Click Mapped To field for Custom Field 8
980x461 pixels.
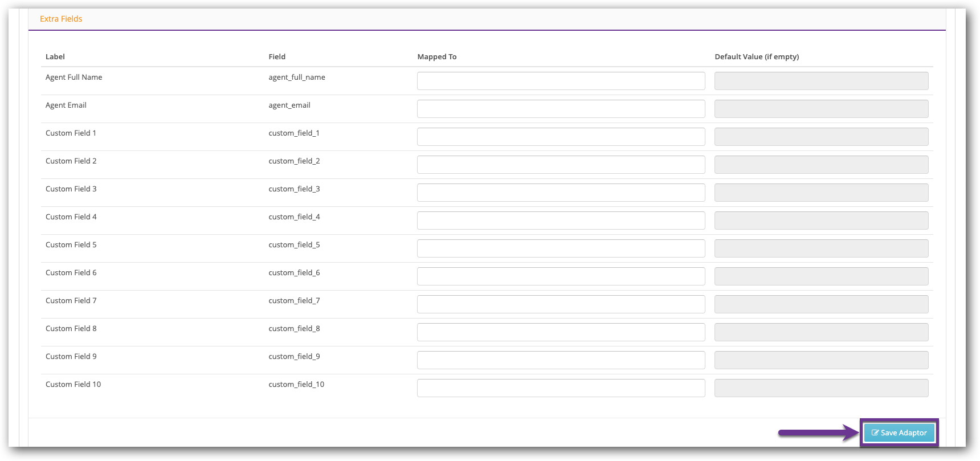coord(561,332)
